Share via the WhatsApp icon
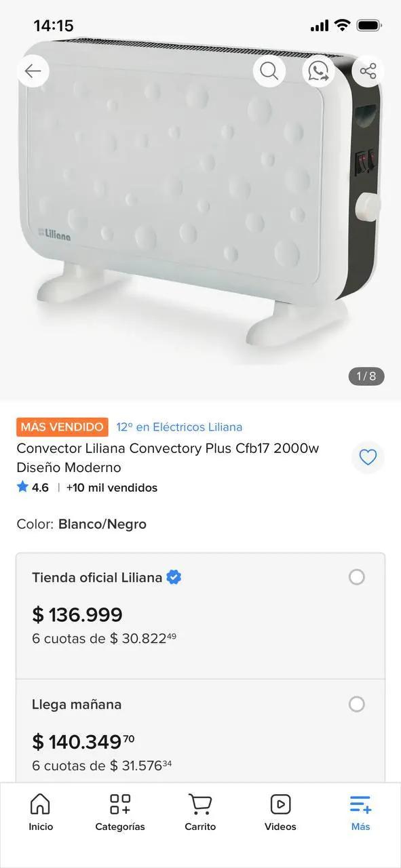Viewport: 401px width, 868px height. click(x=318, y=71)
